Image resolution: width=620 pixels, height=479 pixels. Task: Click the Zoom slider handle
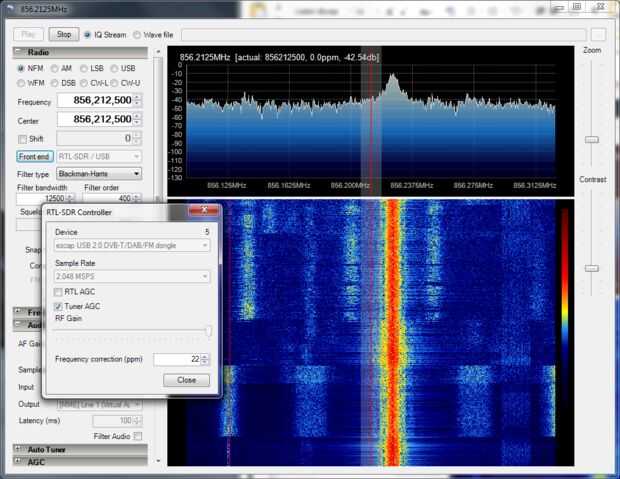[591, 139]
